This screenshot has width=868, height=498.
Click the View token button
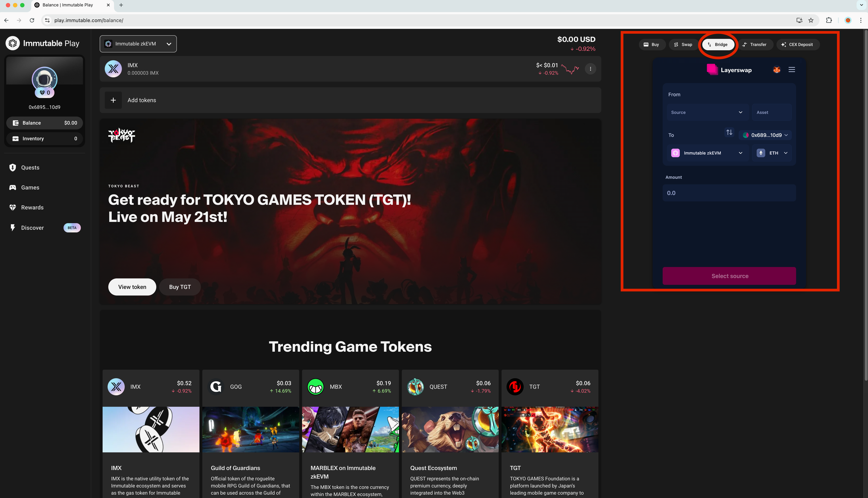click(x=132, y=287)
